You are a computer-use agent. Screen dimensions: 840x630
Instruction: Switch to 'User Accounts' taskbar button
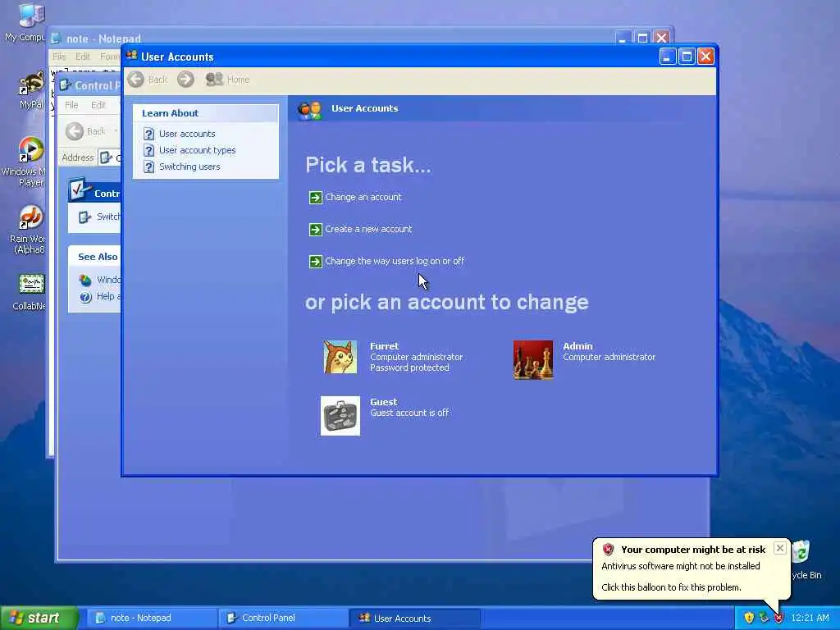pyautogui.click(x=414, y=619)
